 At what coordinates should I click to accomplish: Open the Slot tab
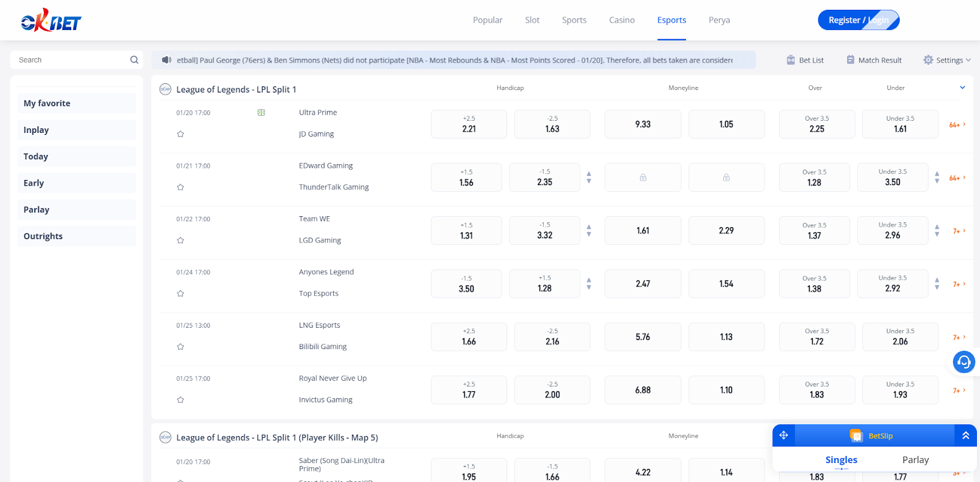tap(532, 20)
